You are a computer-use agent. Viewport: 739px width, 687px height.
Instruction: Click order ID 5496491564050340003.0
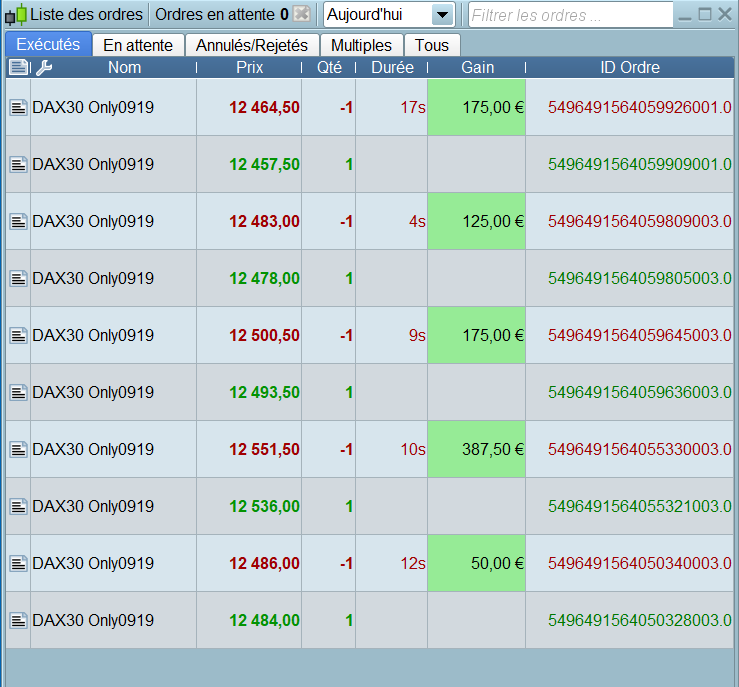tap(640, 564)
